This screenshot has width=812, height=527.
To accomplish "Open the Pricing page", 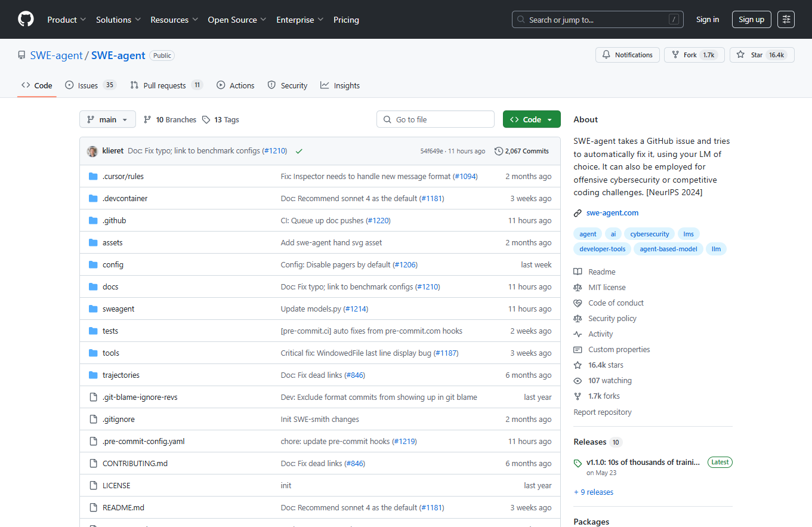I will pos(346,20).
